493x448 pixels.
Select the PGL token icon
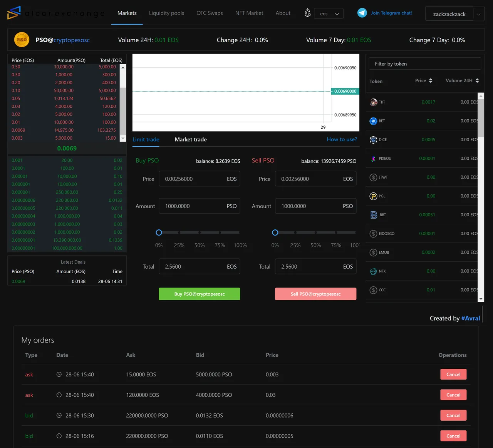(373, 196)
